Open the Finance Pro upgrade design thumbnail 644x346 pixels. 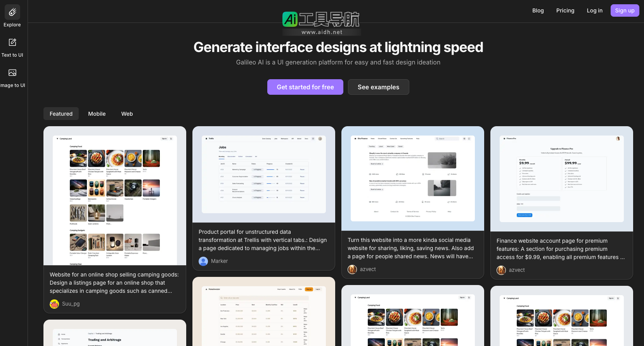pyautogui.click(x=562, y=179)
